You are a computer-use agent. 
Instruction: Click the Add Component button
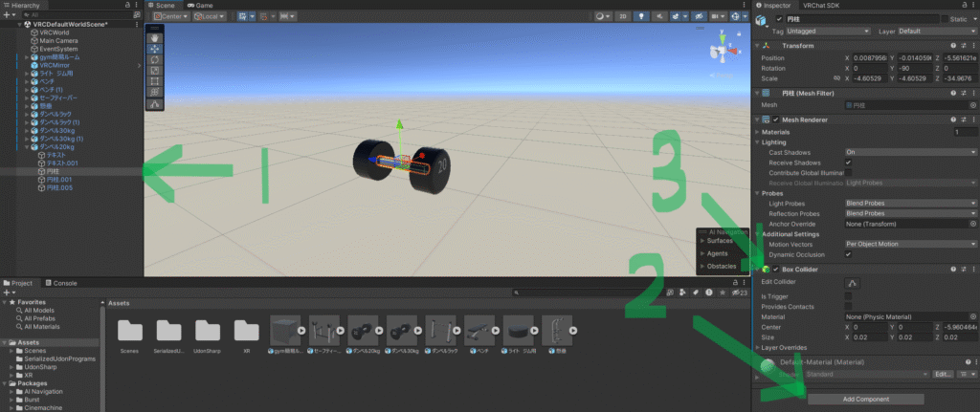pyautogui.click(x=865, y=399)
